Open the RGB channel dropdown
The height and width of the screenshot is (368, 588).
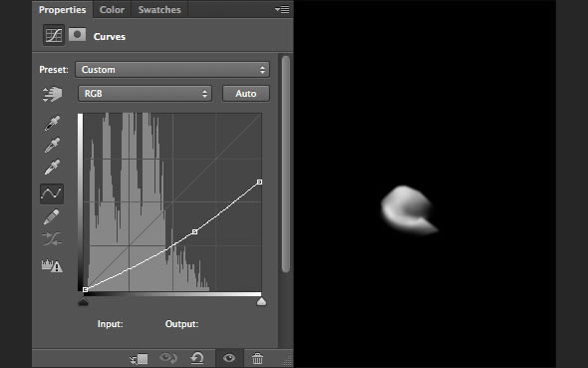pyautogui.click(x=145, y=94)
